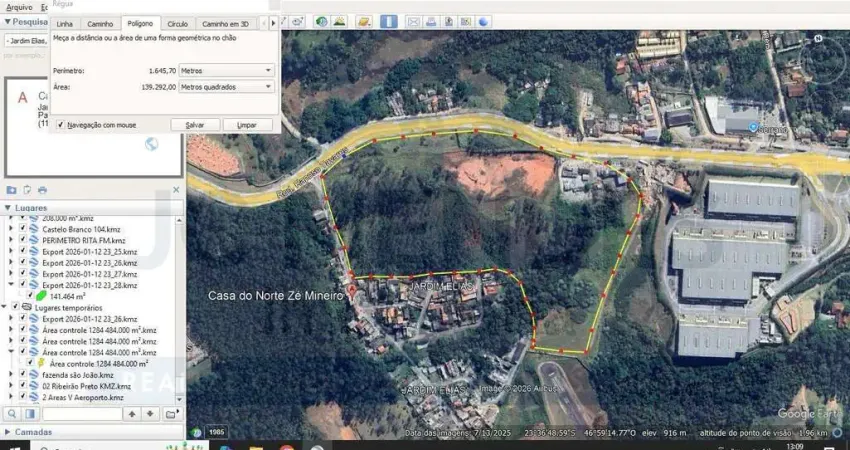Open Área units dropdown (Metros quadrados)
Viewport: 850px width, 450px height.
(x=227, y=87)
